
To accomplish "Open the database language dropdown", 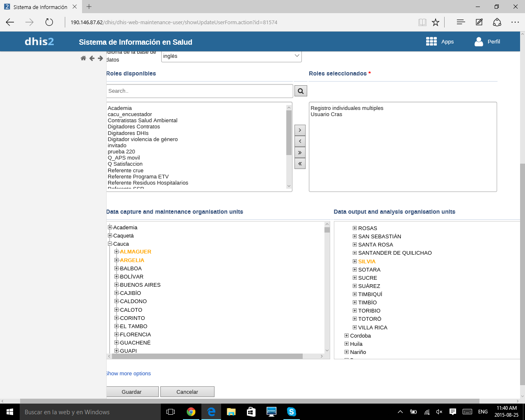I will click(231, 56).
